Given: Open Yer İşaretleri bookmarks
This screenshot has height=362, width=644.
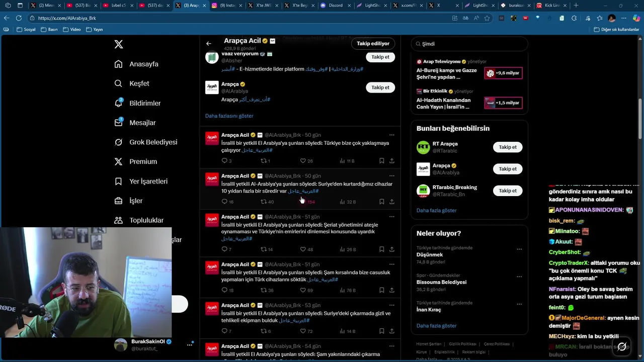Looking at the screenshot, I should pos(141,181).
